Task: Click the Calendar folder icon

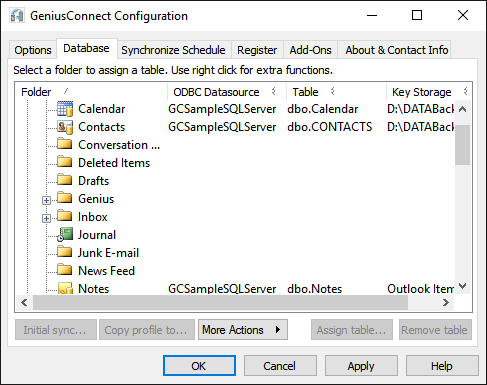Action: (65, 109)
